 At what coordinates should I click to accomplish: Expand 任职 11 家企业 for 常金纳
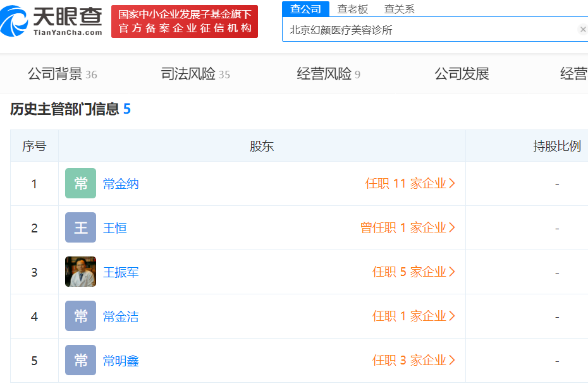pos(410,184)
